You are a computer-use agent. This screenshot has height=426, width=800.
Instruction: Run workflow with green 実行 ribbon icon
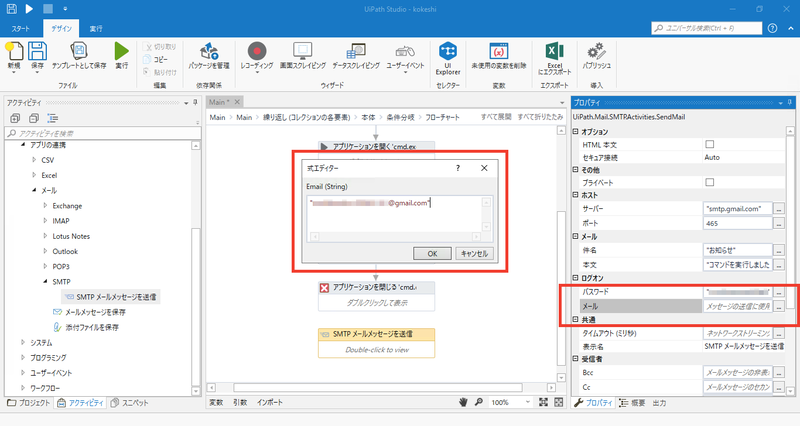121,51
